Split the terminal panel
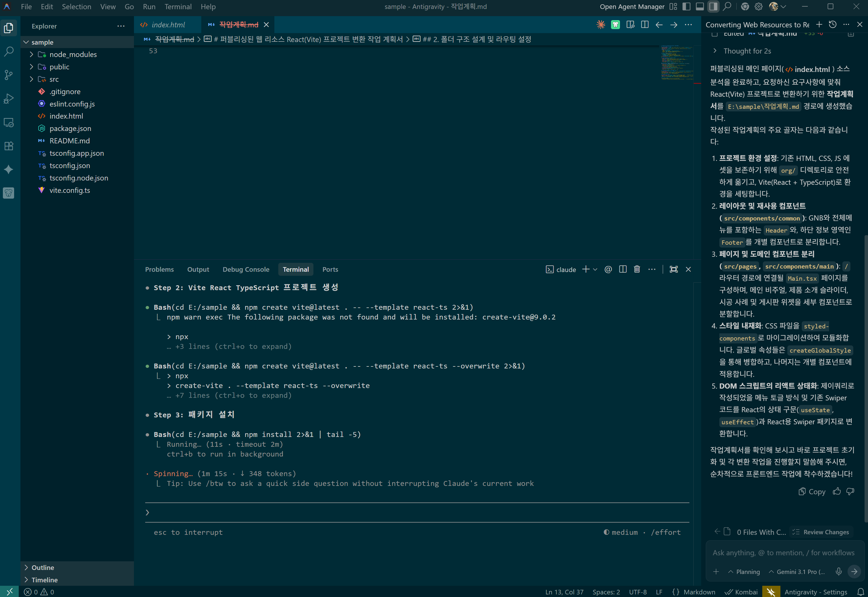The image size is (868, 597). pyautogui.click(x=623, y=269)
